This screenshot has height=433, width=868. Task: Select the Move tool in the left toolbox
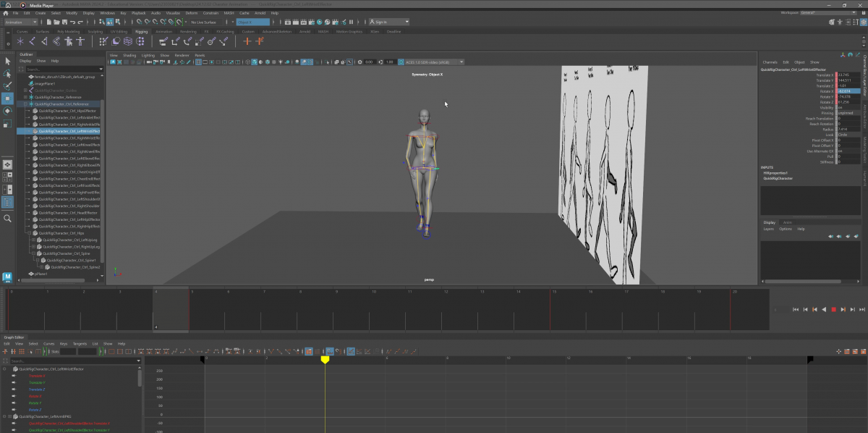pyautogui.click(x=6, y=97)
